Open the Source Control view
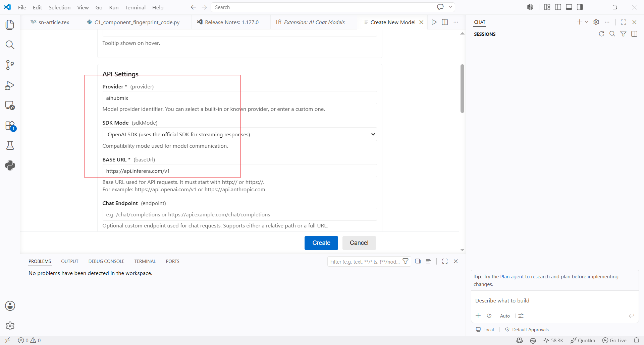Image resolution: width=644 pixels, height=345 pixels. pos(10,65)
